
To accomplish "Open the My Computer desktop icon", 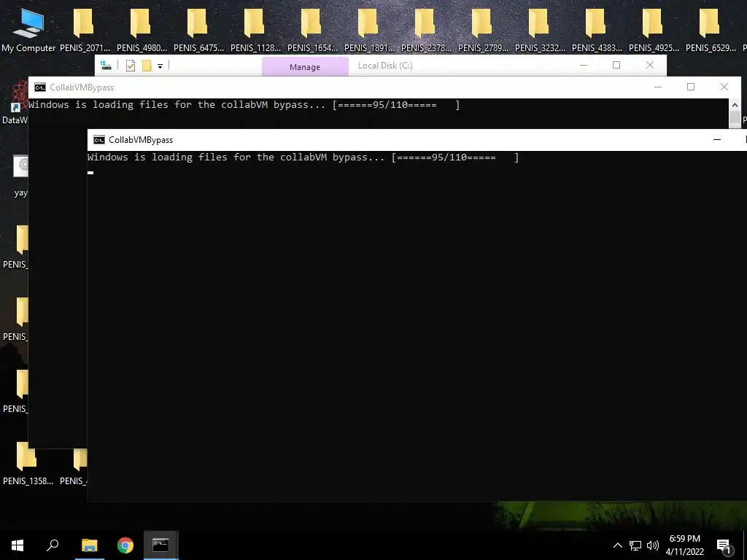I will tap(28, 29).
